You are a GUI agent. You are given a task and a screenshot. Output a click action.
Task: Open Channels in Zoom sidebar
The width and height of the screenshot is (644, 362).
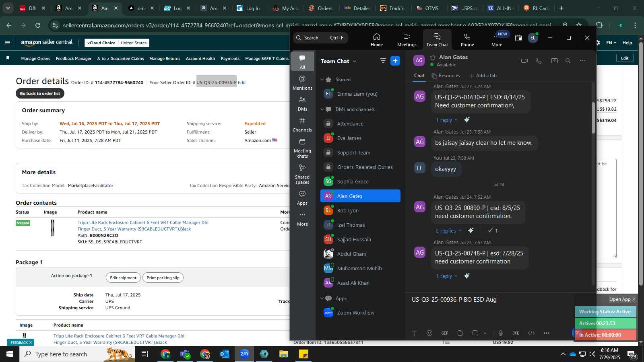pyautogui.click(x=302, y=125)
